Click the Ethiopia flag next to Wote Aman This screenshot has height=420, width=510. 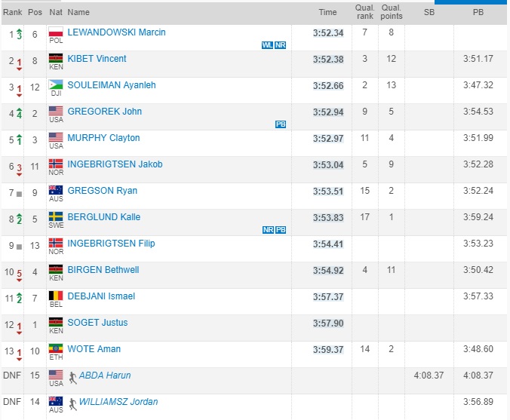pyautogui.click(x=56, y=348)
